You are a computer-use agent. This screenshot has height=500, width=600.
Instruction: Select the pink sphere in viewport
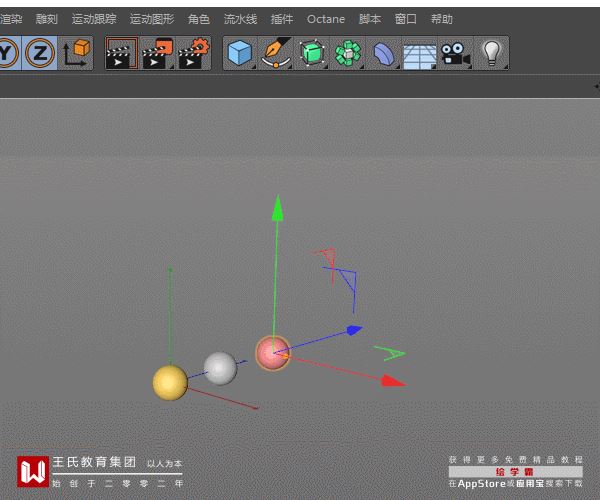coord(272,353)
